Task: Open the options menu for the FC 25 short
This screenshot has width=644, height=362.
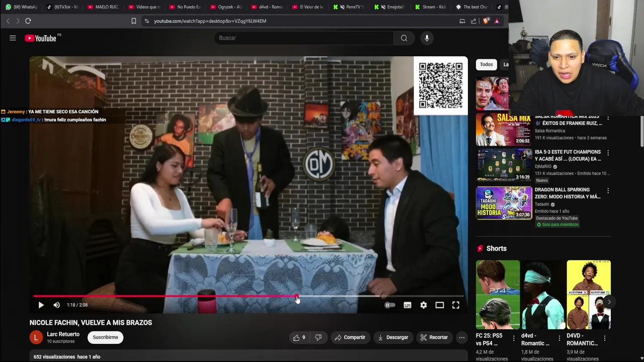Action: [514, 338]
